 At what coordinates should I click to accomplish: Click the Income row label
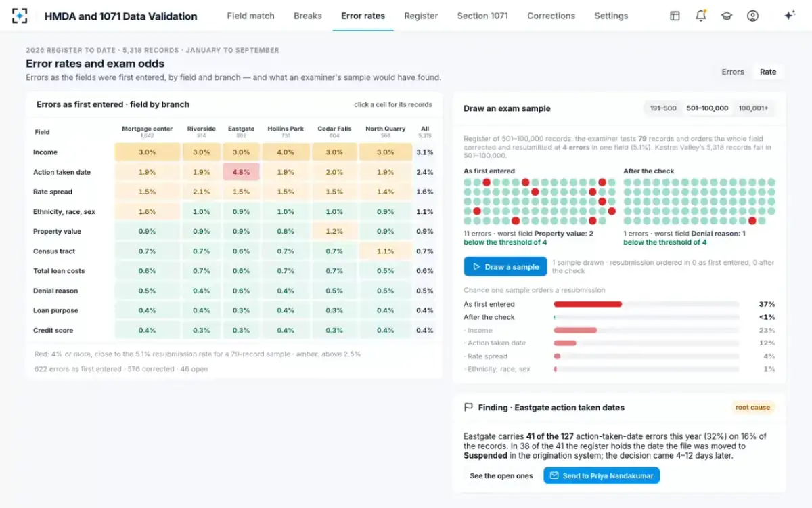(x=45, y=152)
